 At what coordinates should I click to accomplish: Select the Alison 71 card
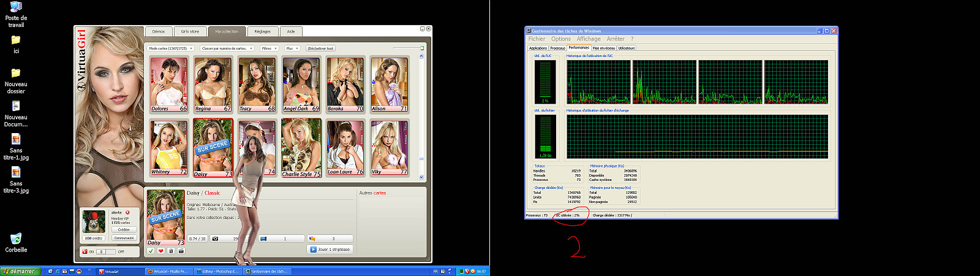point(389,85)
